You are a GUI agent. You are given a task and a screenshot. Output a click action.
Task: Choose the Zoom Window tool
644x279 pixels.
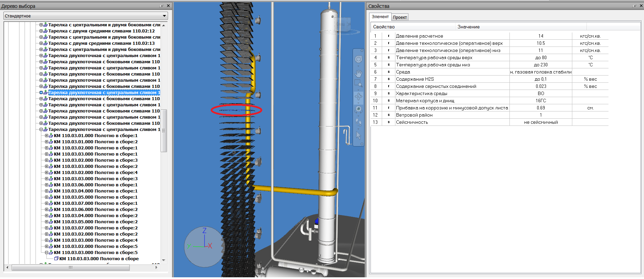pyautogui.click(x=358, y=83)
